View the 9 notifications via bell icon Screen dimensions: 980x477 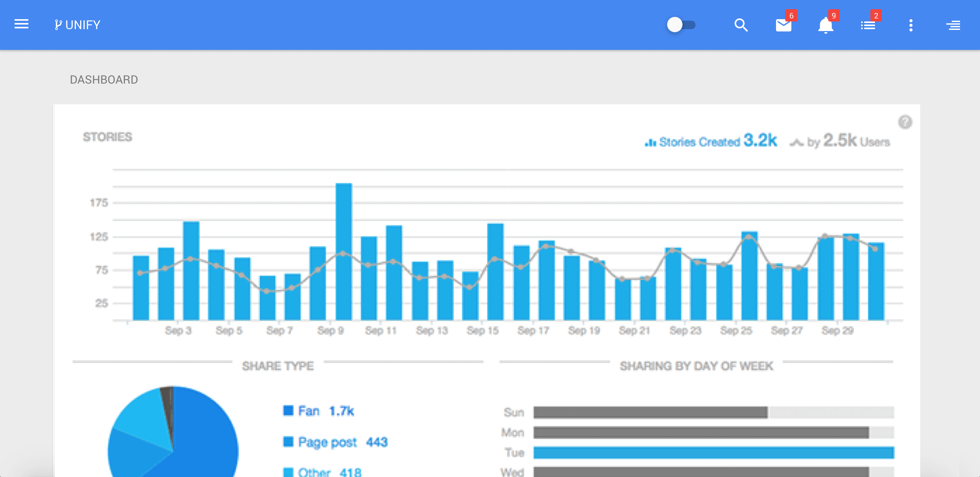(x=825, y=26)
